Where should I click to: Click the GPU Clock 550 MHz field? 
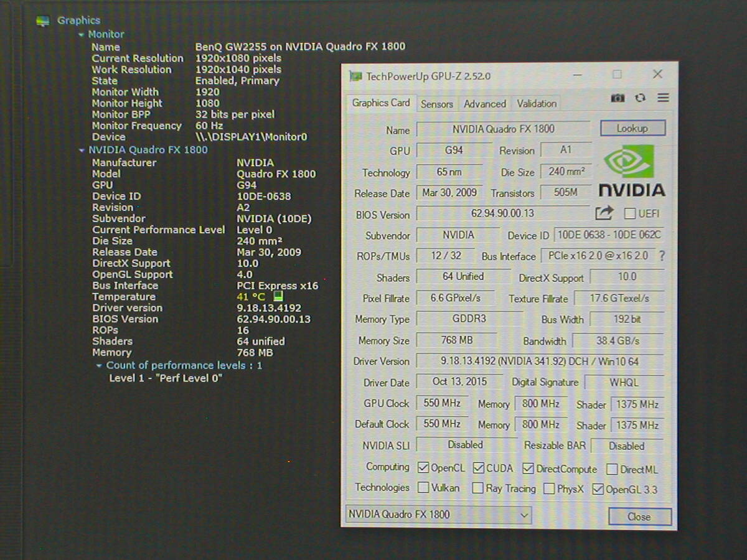[x=442, y=403]
